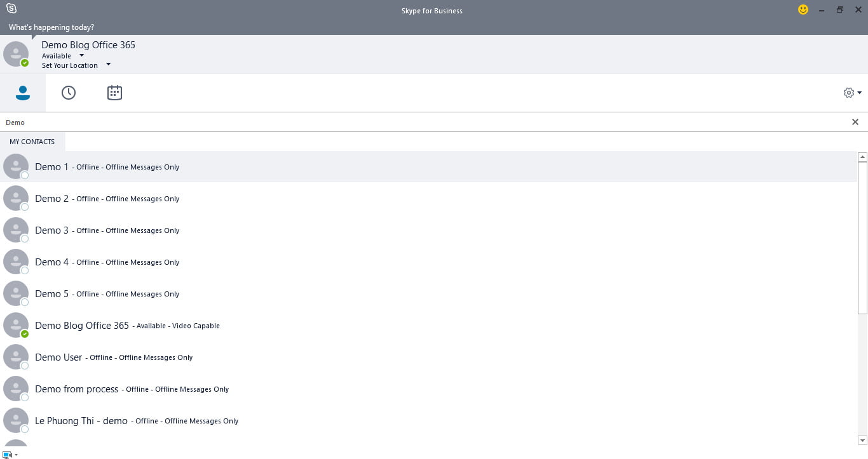
Task: Select the MY CONTACTS tab
Action: [32, 142]
